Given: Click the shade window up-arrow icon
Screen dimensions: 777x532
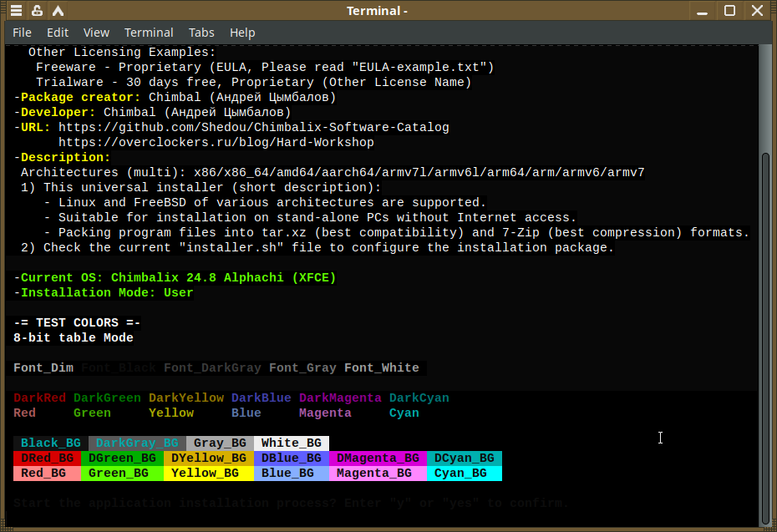Looking at the screenshot, I should tap(58, 10).
